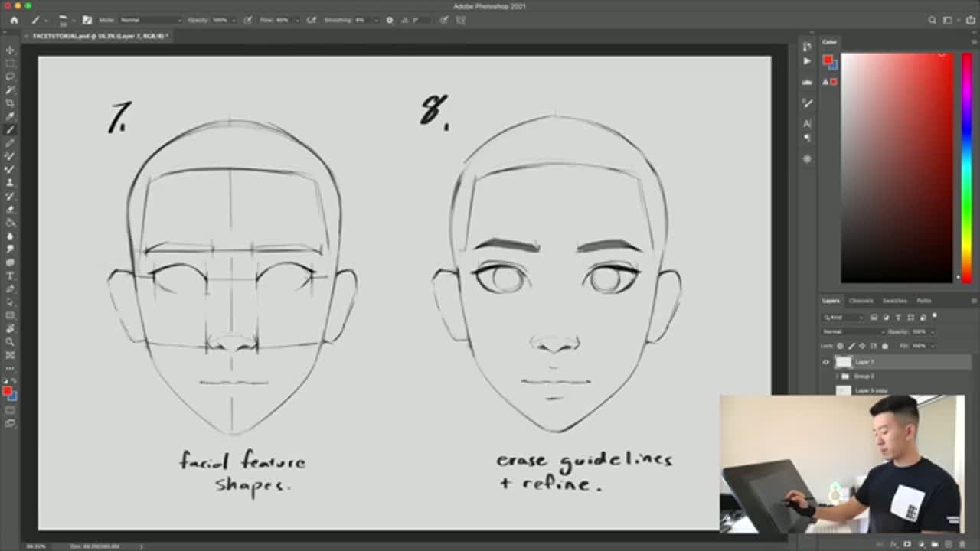Open the layer filter Kind dropdown
This screenshot has width=980, height=551.
tap(842, 318)
